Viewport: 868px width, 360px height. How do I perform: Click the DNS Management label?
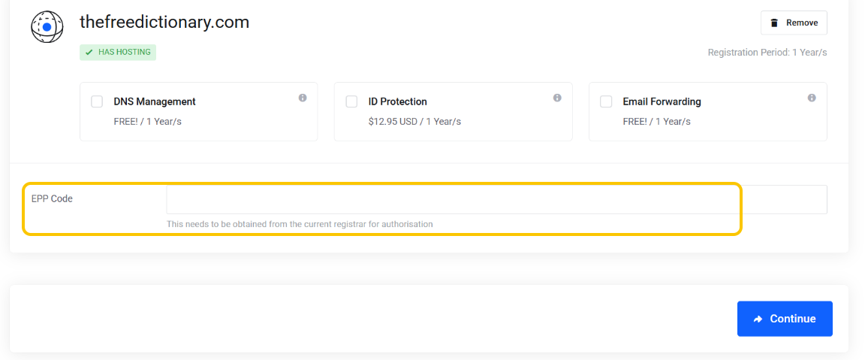[x=155, y=101]
